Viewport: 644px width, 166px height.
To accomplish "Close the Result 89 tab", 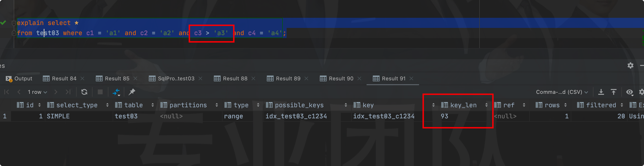I will tap(306, 79).
